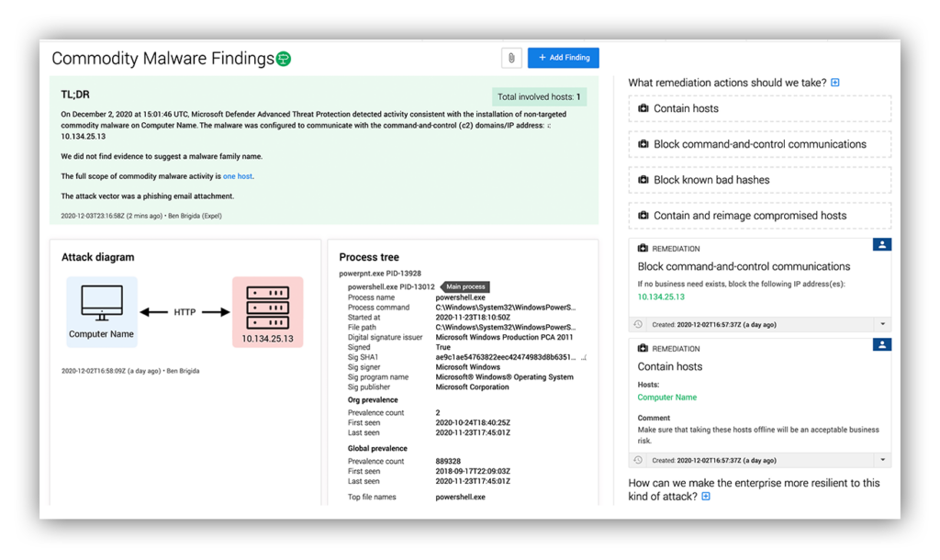Expand the Created timestamp row on the Block command-and-control card
940x560 pixels.
tap(883, 323)
